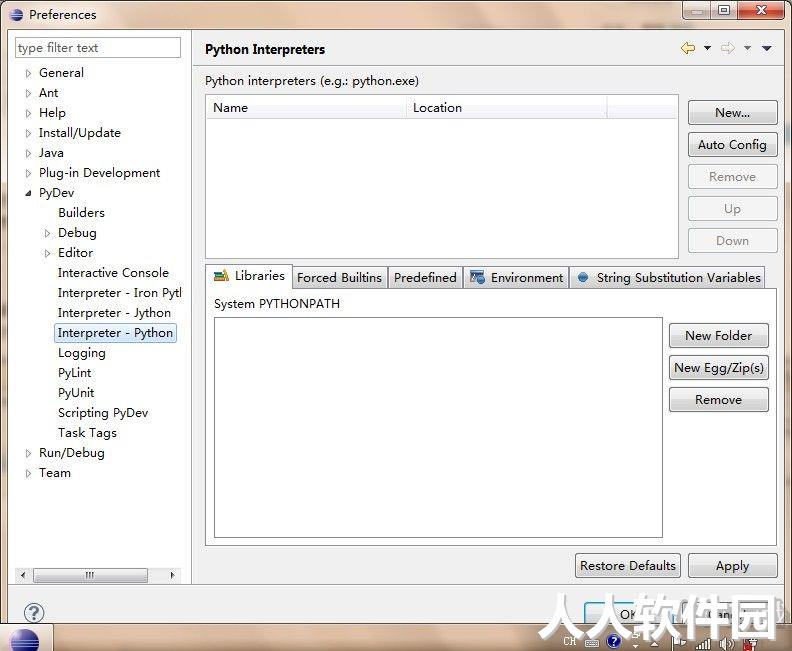Viewport: 792px width, 651px height.
Task: Click the network signal tray icon
Action: pos(703,643)
